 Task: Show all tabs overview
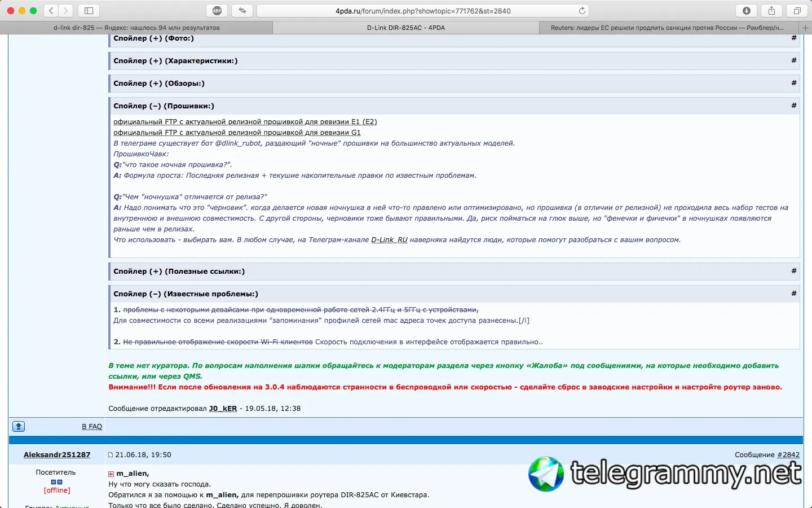[797, 11]
